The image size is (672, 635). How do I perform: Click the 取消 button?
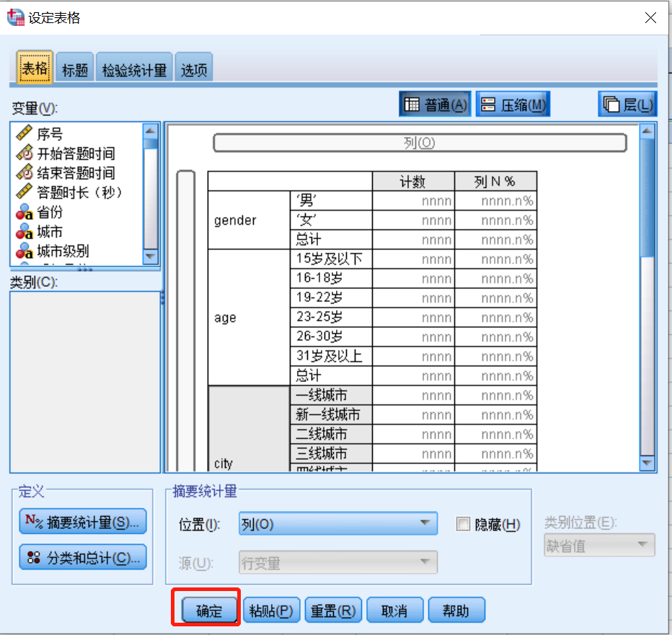(394, 610)
